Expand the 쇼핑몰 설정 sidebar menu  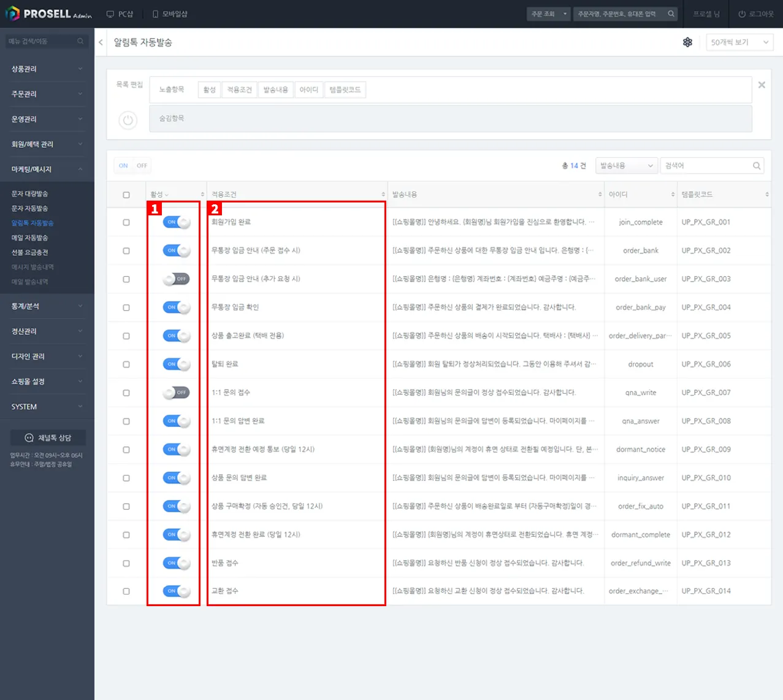pos(47,382)
